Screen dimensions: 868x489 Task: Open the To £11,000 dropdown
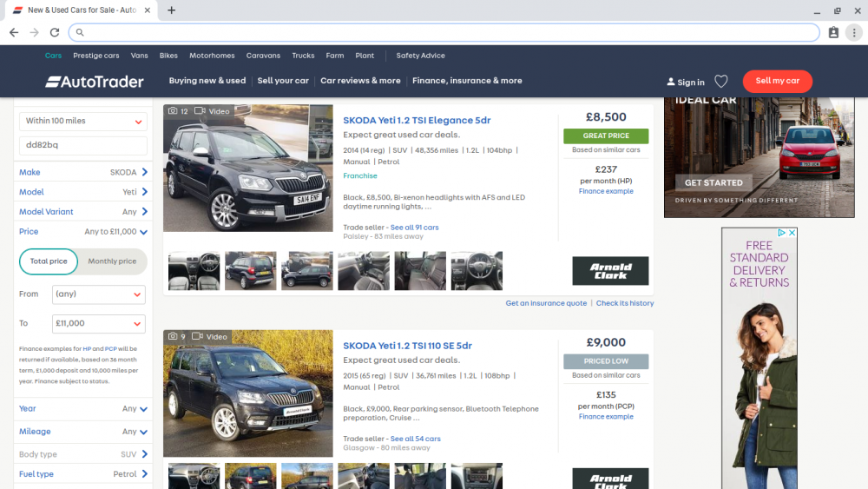pos(99,323)
